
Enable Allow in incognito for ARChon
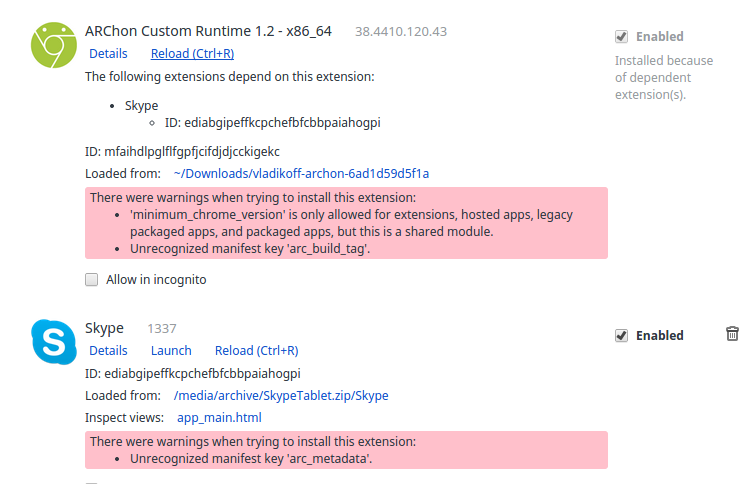pos(91,280)
